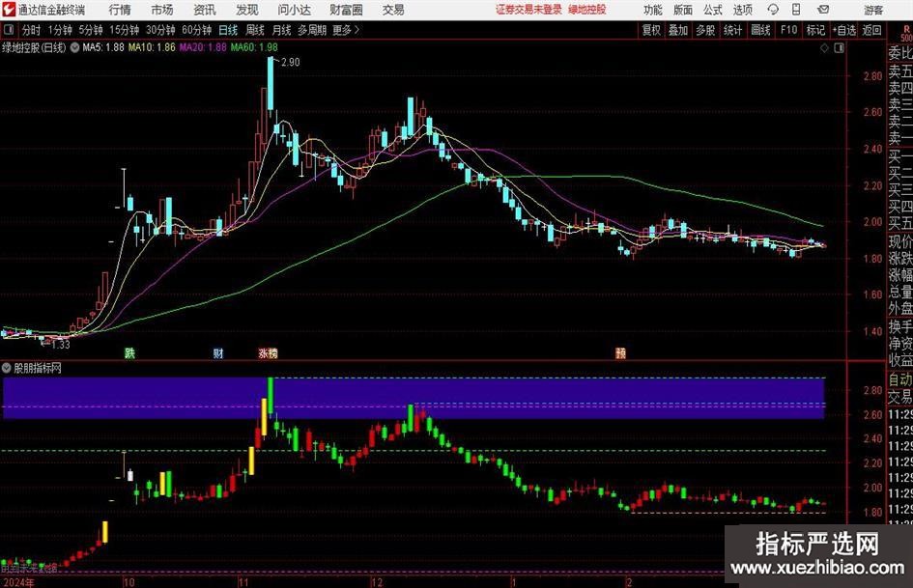Screen dimensions: 913x588
Task: Switch to 60分钟 period
Action: click(196, 30)
